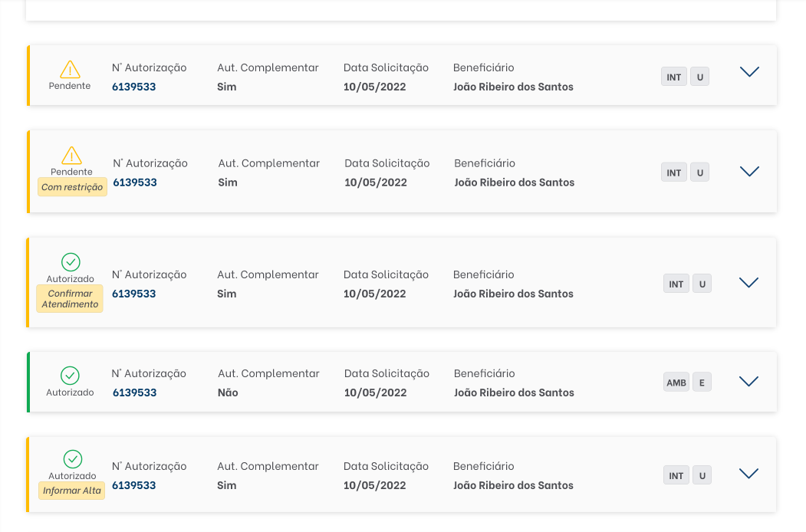Click the Com restrição tag
The width and height of the screenshot is (806, 532).
(x=73, y=187)
